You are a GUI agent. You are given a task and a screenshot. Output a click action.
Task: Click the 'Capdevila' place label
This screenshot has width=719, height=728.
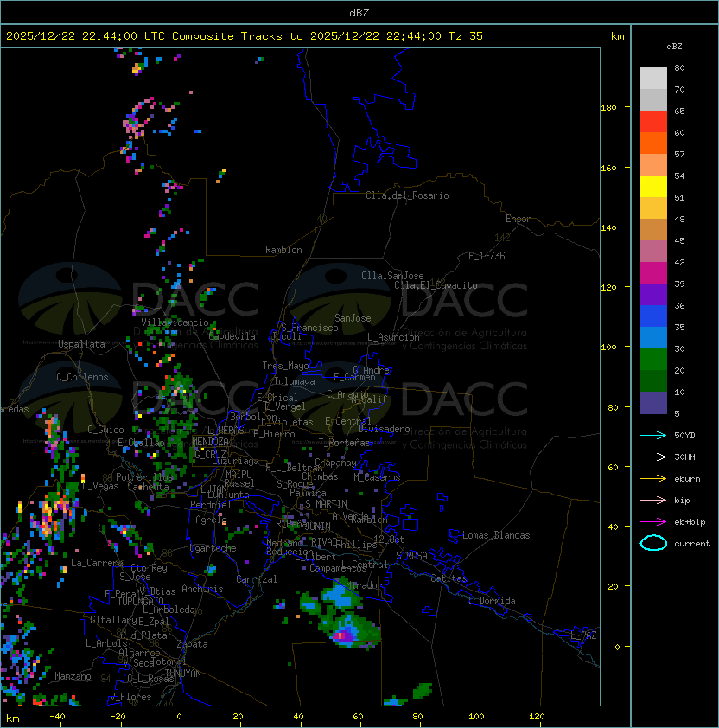232,336
